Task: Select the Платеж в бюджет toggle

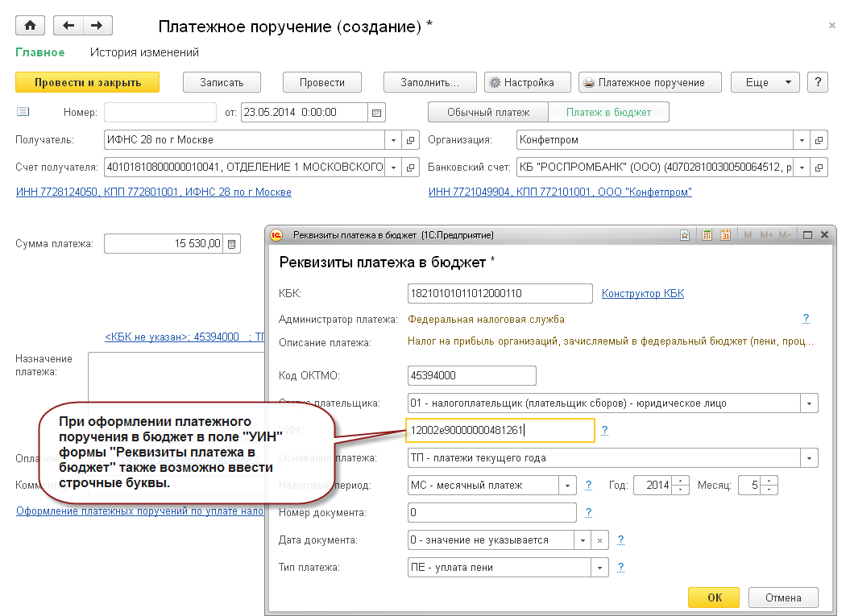Action: pos(608,113)
